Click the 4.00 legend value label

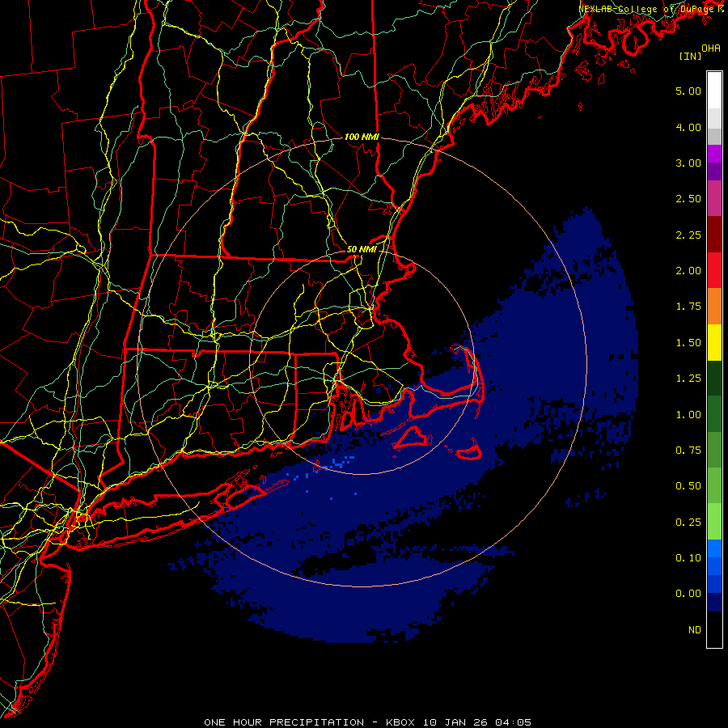[x=688, y=127]
